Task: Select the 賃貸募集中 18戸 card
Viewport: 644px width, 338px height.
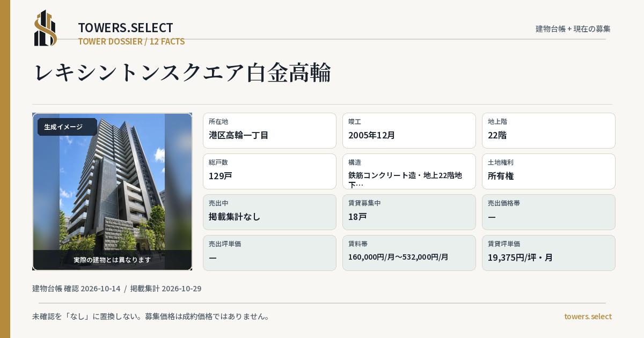Action: (x=409, y=212)
